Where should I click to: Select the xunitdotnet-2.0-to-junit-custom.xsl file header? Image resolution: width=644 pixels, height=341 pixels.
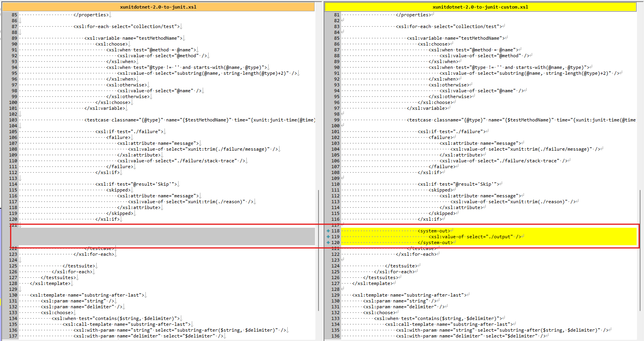[x=480, y=7]
